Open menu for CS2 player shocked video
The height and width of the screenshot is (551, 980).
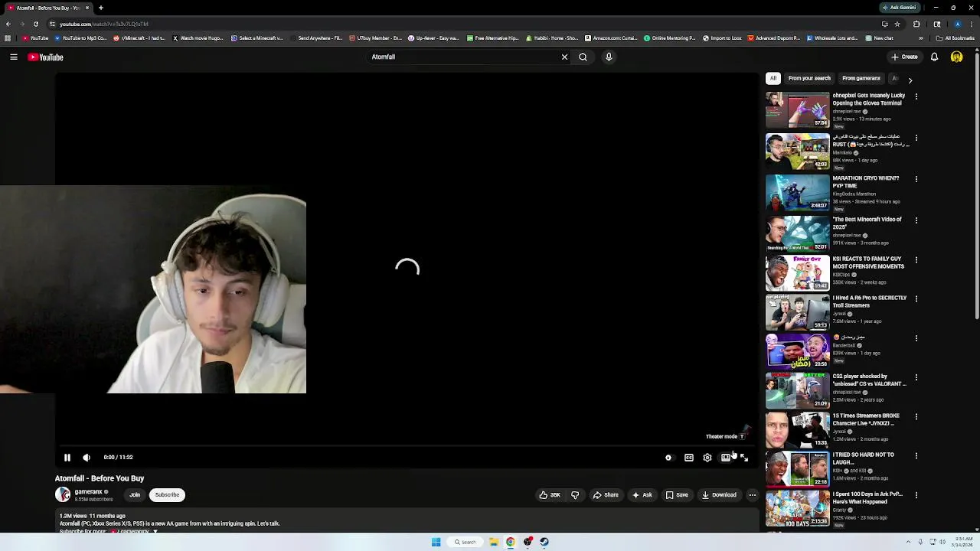[x=916, y=377]
